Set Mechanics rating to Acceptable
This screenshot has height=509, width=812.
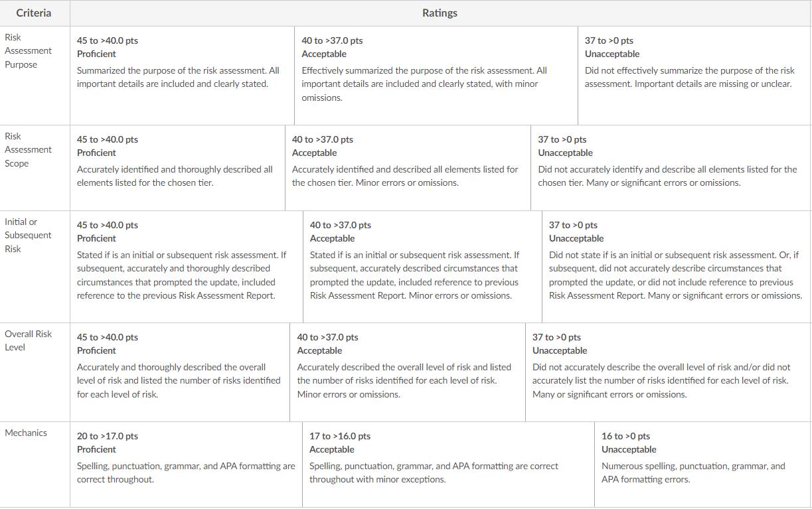click(448, 465)
